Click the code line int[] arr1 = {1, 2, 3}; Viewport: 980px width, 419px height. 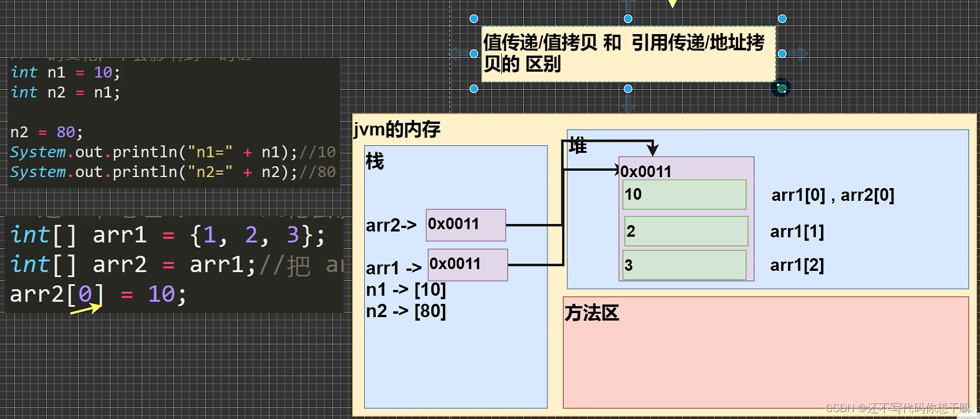(x=168, y=235)
